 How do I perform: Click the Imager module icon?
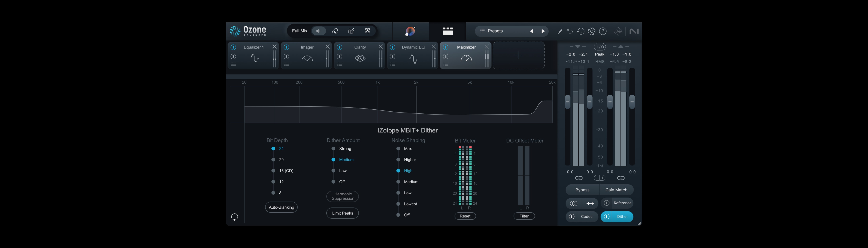307,59
